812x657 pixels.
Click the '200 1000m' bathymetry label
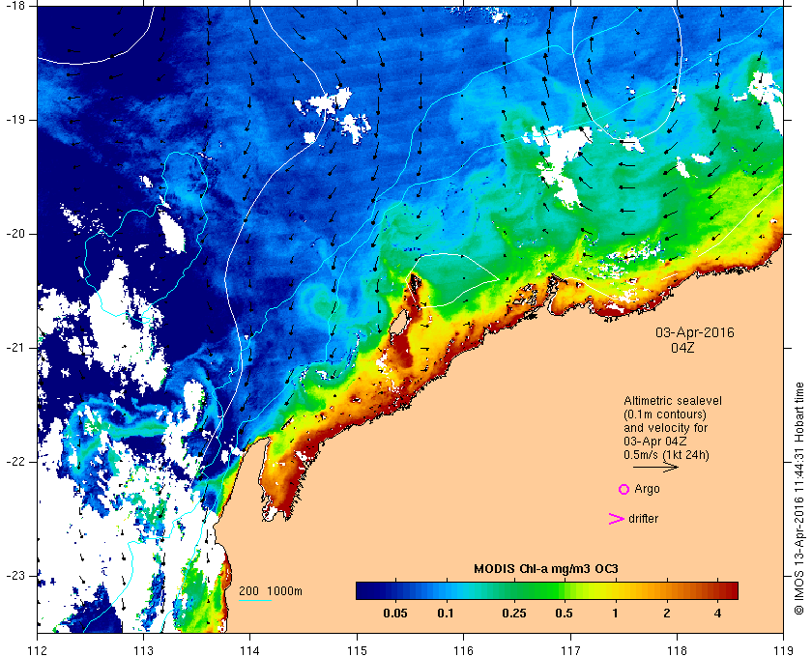tap(271, 591)
